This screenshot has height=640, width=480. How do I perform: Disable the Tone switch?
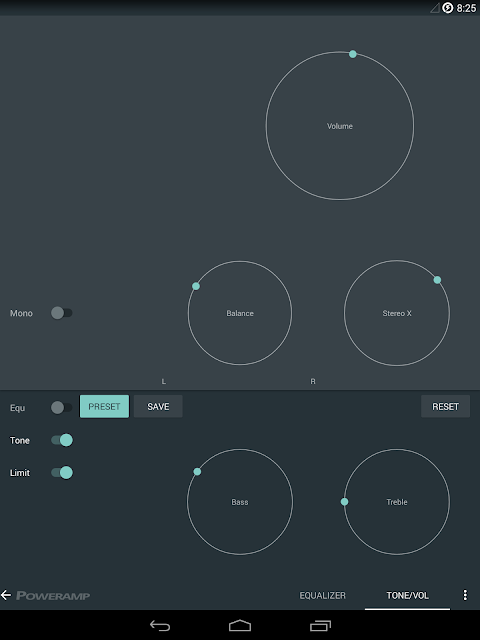coord(62,440)
